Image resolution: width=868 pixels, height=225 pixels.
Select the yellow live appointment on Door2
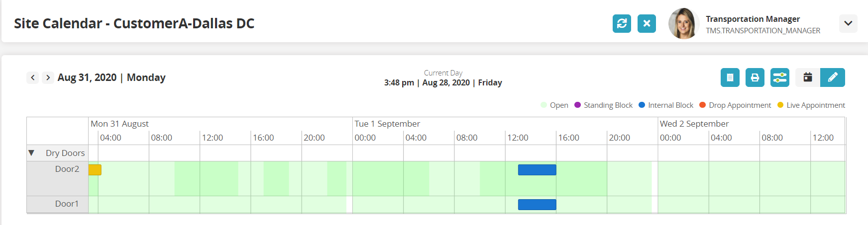tap(95, 170)
